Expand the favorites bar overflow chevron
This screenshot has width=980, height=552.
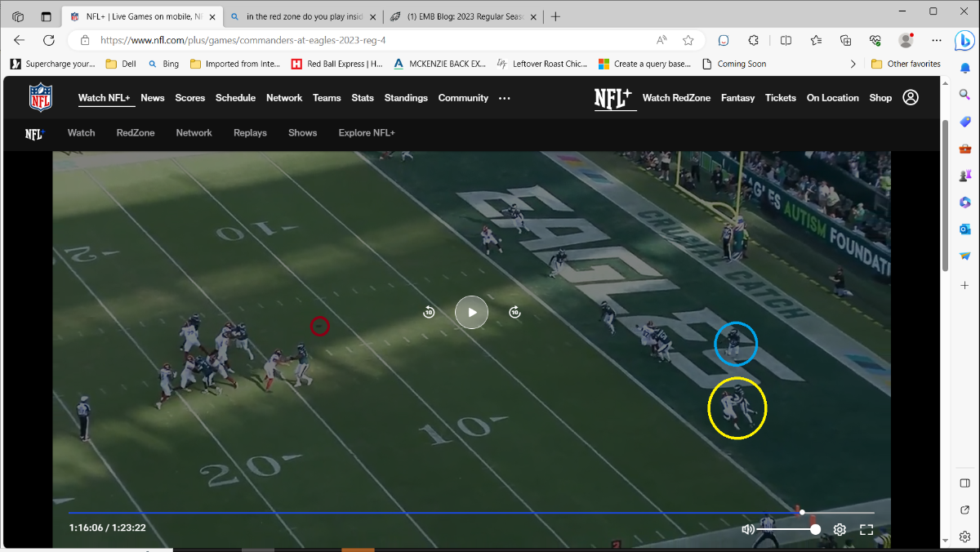[853, 64]
